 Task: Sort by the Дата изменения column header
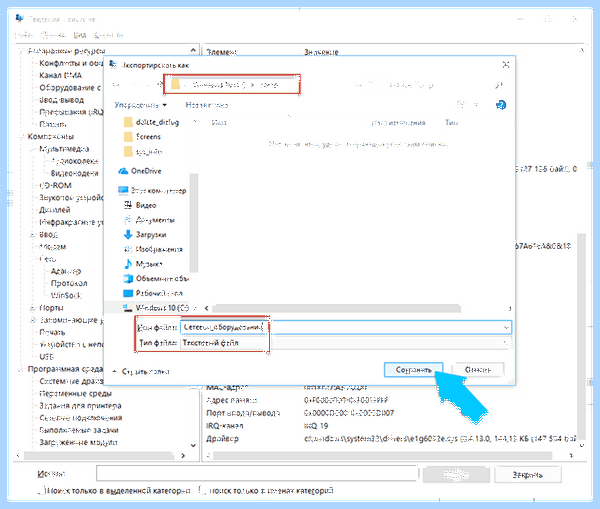(x=398, y=122)
